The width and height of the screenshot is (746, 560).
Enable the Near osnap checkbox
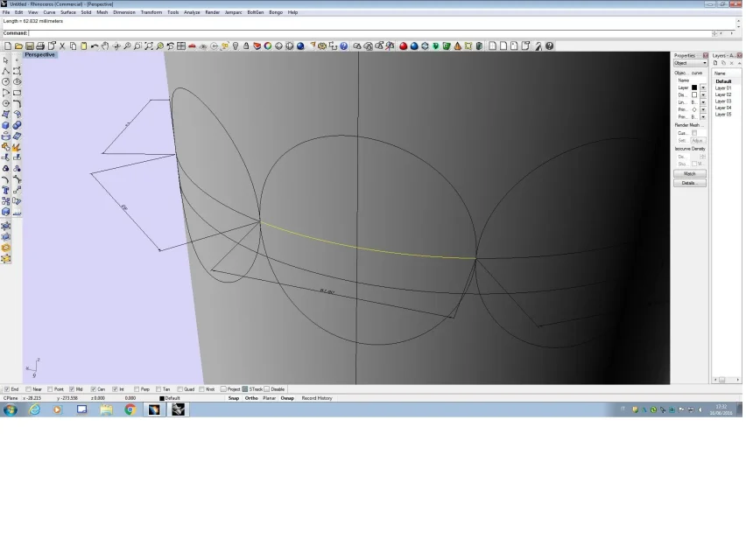coord(29,389)
